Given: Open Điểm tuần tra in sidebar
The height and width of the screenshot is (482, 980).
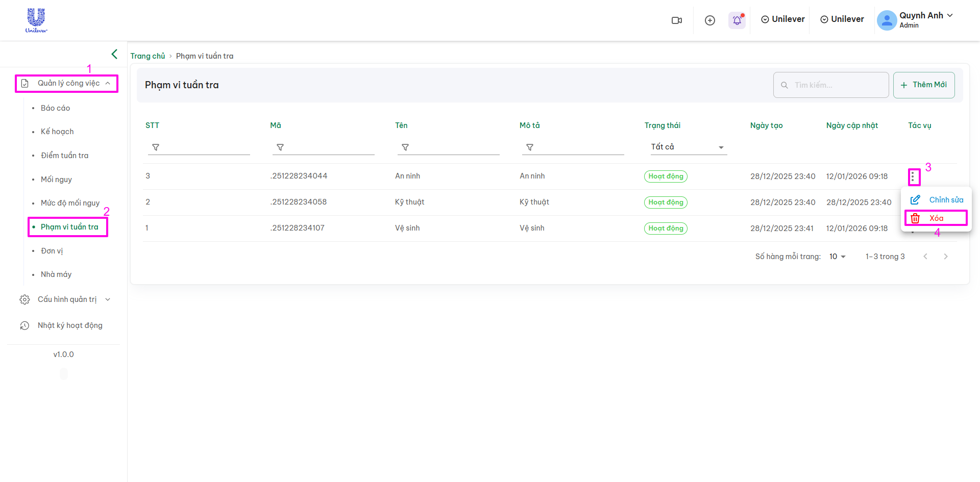Looking at the screenshot, I should click(64, 156).
